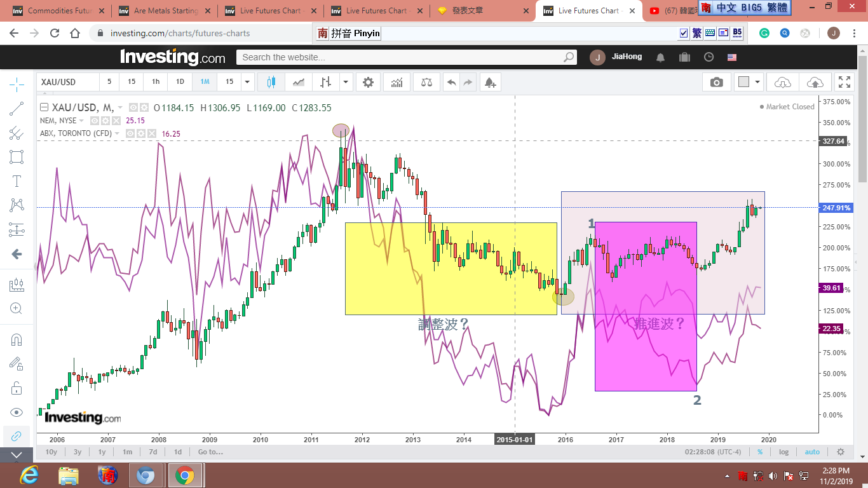The width and height of the screenshot is (868, 488).
Task: Open chart settings gear in top toolbar
Action: pos(368,82)
